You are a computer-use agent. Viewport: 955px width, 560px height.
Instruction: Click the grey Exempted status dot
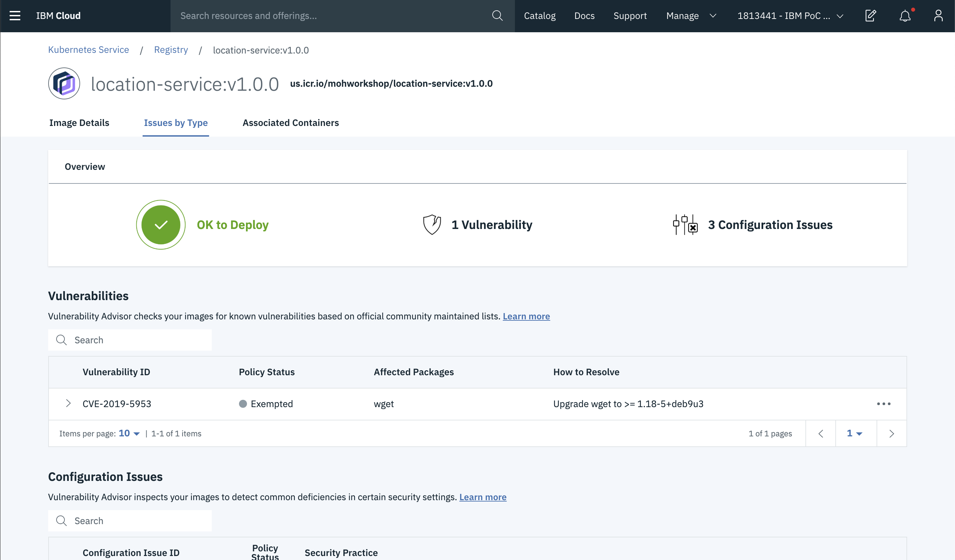243,404
